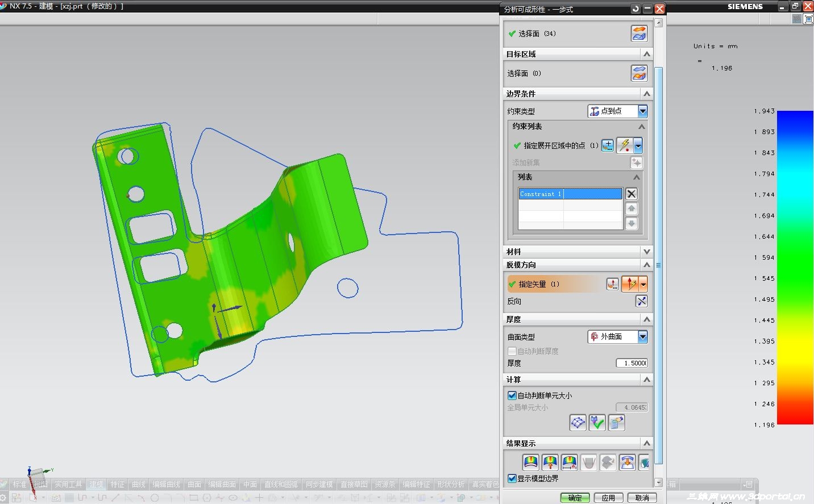Viewport: 814px width, 504px height.
Task: Open the 曲面类型 dropdown showing 外曲面
Action: 617,337
